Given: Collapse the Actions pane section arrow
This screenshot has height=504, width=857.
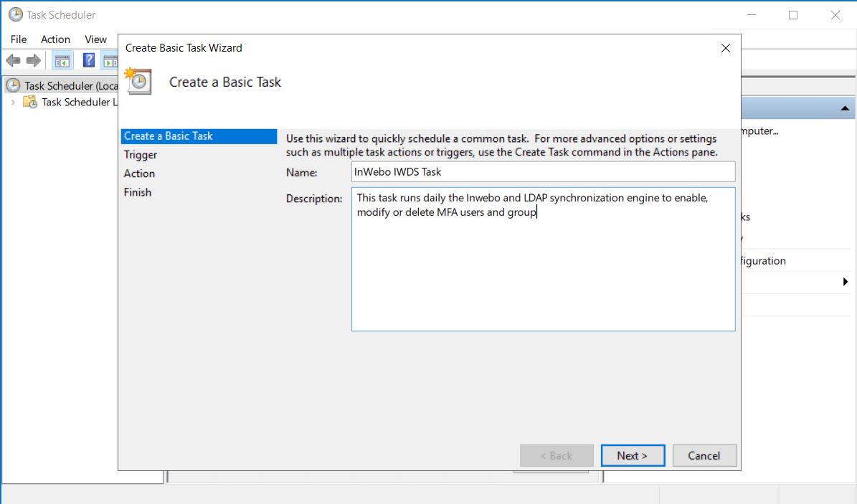Looking at the screenshot, I should [845, 108].
